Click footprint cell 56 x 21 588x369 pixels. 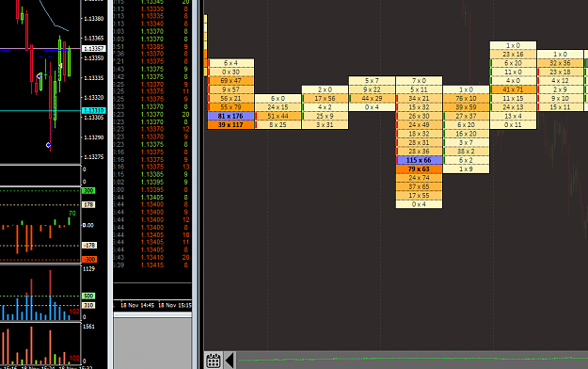[x=231, y=98]
